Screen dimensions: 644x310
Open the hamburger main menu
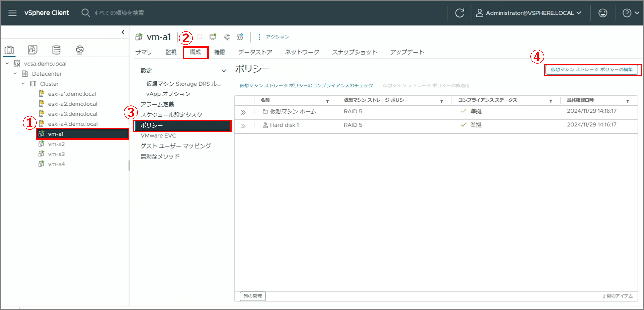coord(12,13)
